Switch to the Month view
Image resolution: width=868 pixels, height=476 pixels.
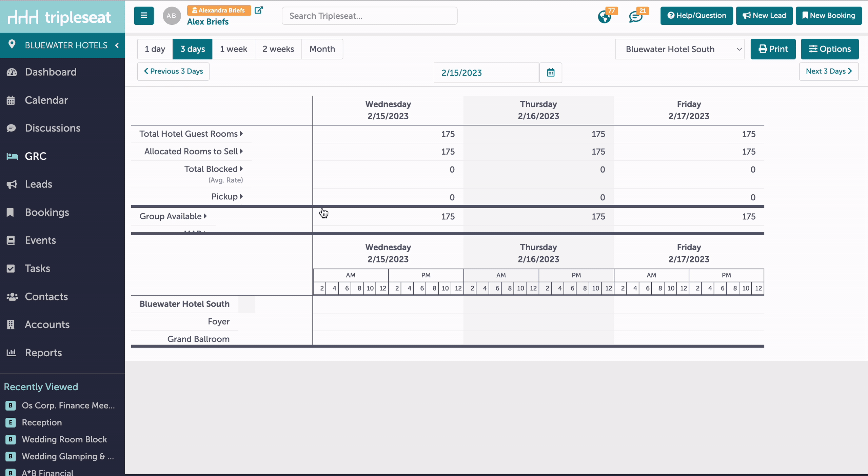pyautogui.click(x=322, y=49)
